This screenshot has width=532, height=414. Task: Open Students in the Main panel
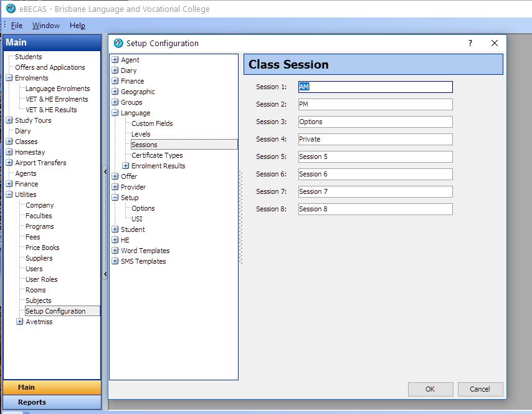[x=29, y=57]
